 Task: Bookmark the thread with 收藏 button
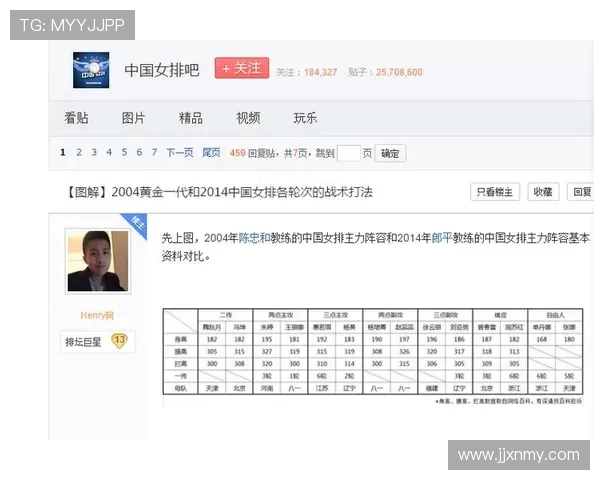(543, 192)
